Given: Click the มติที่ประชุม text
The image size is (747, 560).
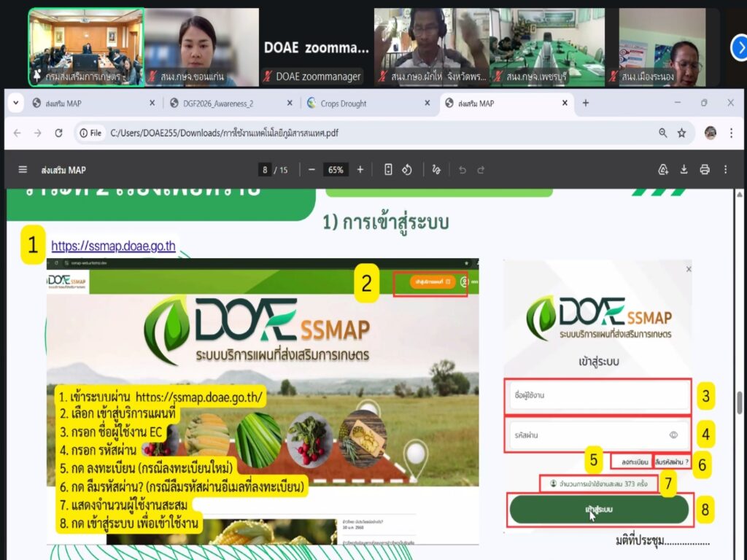Looking at the screenshot, I should pyautogui.click(x=662, y=541).
